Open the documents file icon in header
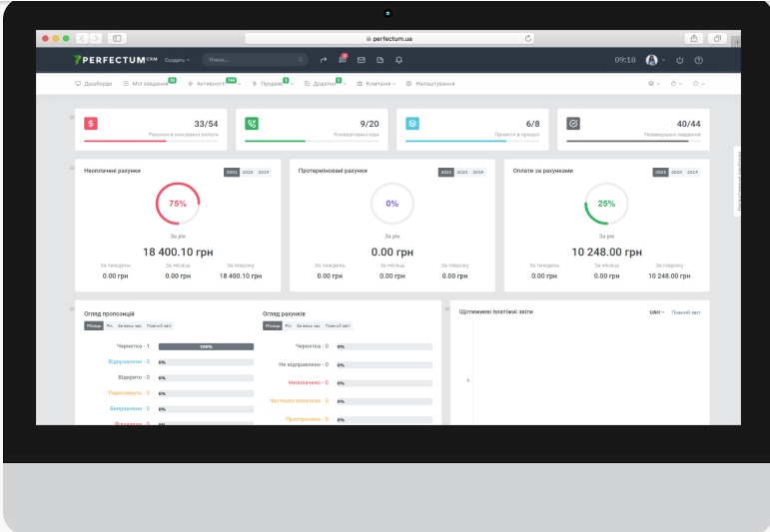 pos(381,60)
